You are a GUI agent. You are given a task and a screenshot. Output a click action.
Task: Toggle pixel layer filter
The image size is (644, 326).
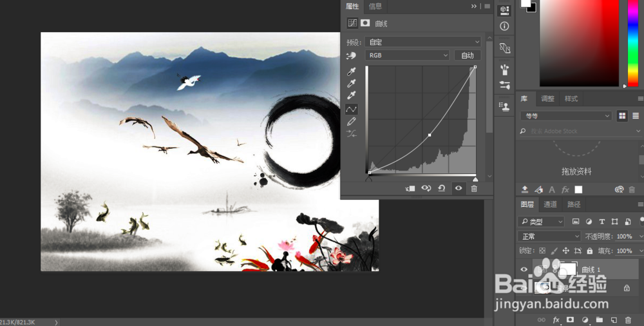[x=576, y=222]
